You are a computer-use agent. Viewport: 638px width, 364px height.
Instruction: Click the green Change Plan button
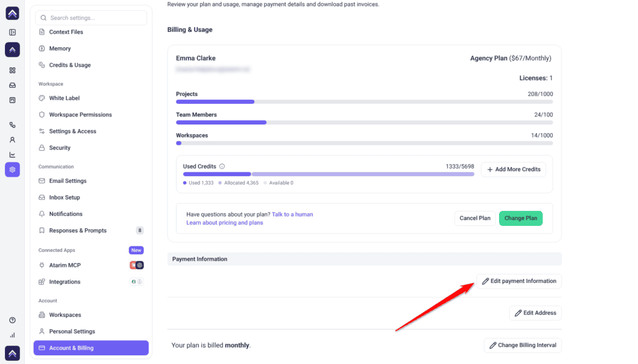521,218
